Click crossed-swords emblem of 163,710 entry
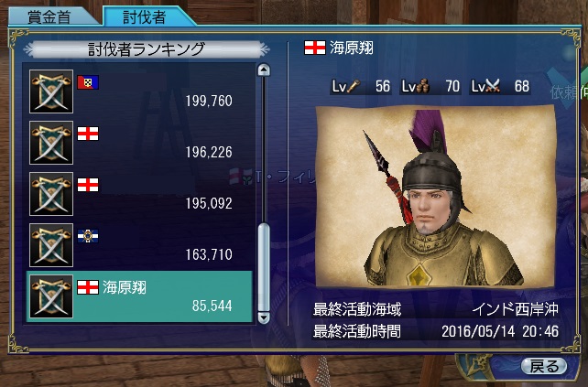The width and height of the screenshot is (588, 387). 51,245
